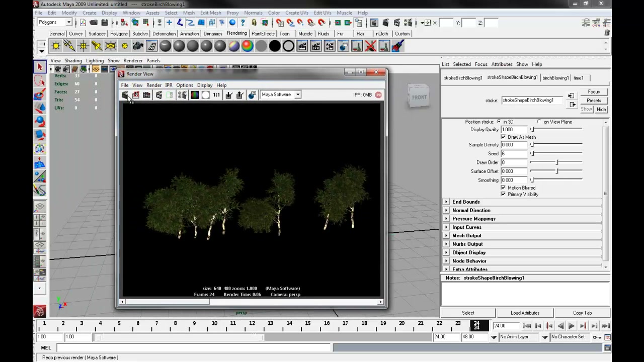Switch to the Dynamics shelf tab
Image resolution: width=644 pixels, height=362 pixels.
tap(213, 34)
